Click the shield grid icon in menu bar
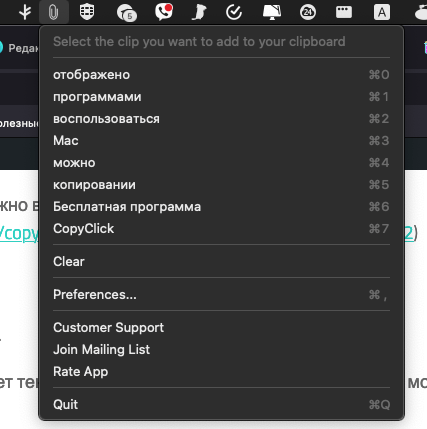 [87, 12]
